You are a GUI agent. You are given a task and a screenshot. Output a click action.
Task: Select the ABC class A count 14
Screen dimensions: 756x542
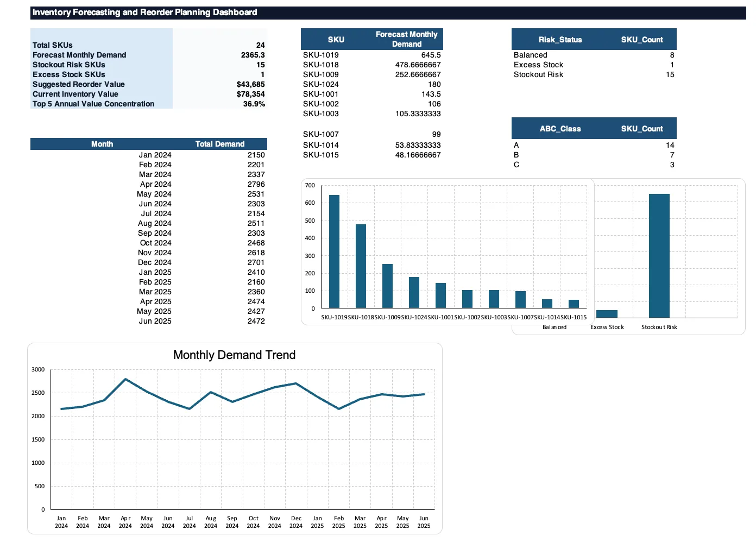(x=670, y=145)
